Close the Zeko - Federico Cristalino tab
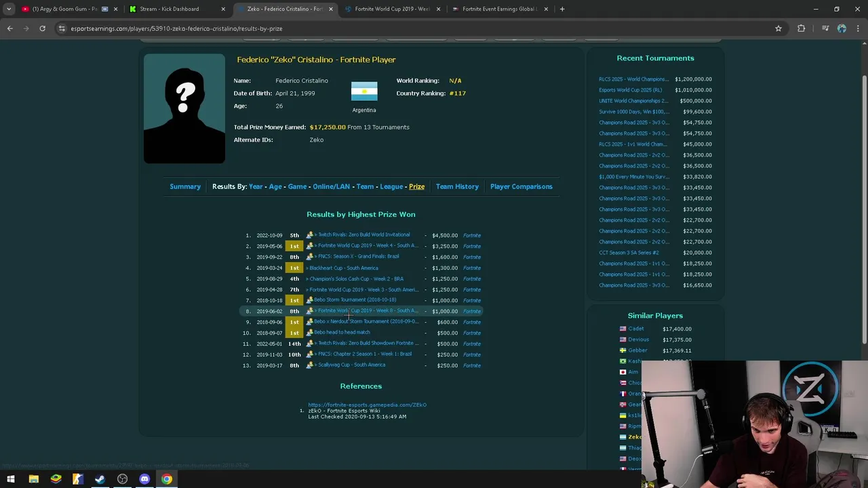The width and height of the screenshot is (868, 488). click(331, 9)
